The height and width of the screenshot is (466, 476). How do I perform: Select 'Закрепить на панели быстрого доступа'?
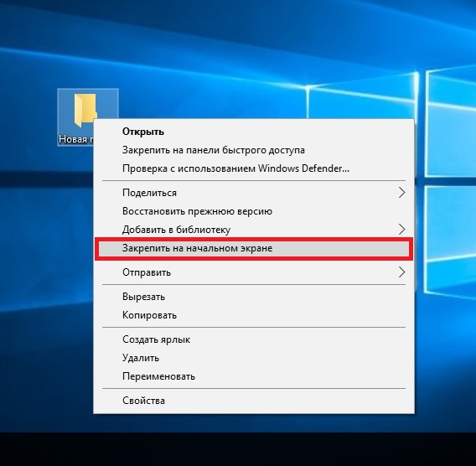point(214,150)
